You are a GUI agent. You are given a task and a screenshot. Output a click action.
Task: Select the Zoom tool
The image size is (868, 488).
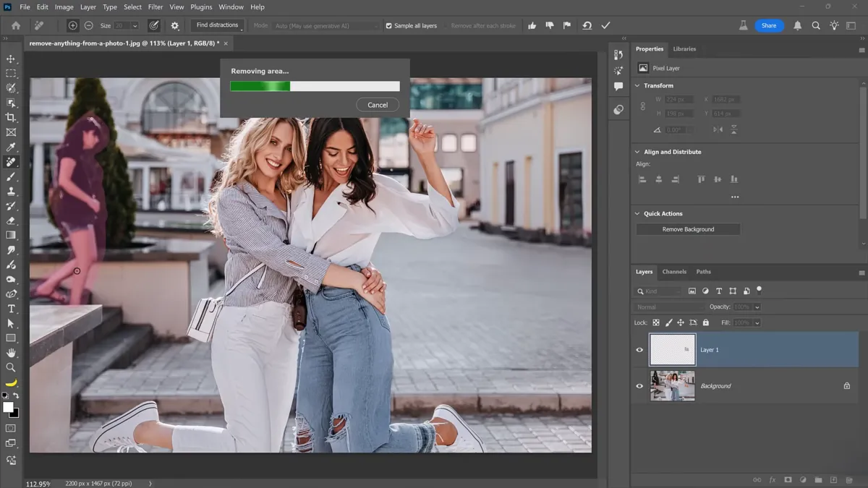click(11, 367)
